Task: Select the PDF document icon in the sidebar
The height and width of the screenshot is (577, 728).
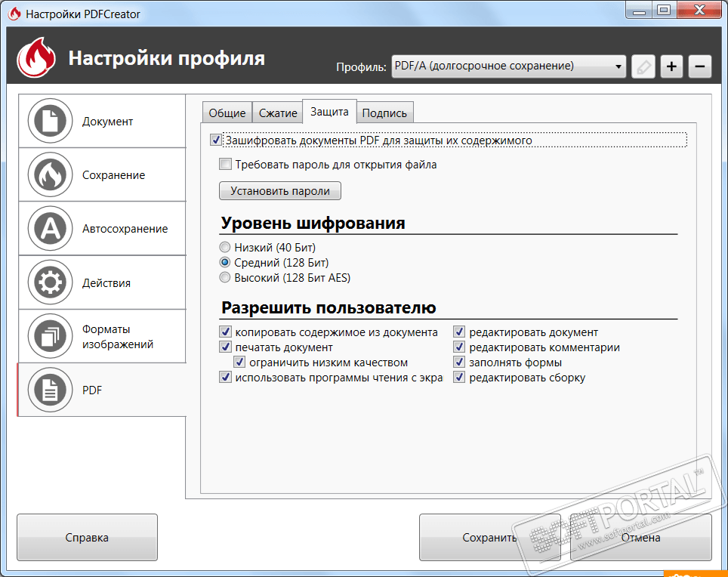Action: [x=50, y=390]
